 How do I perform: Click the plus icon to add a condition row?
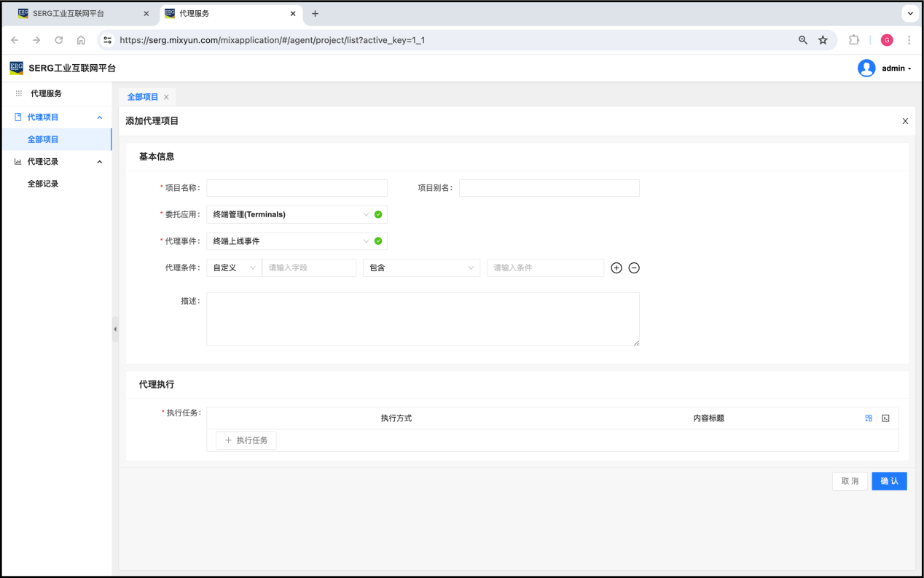[x=616, y=268]
